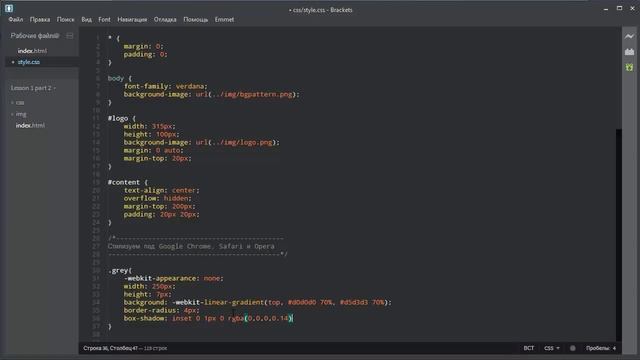This screenshot has width=640, height=360.
Task: Open the Lesson 1 part 2 project dropdown
Action: click(33, 88)
